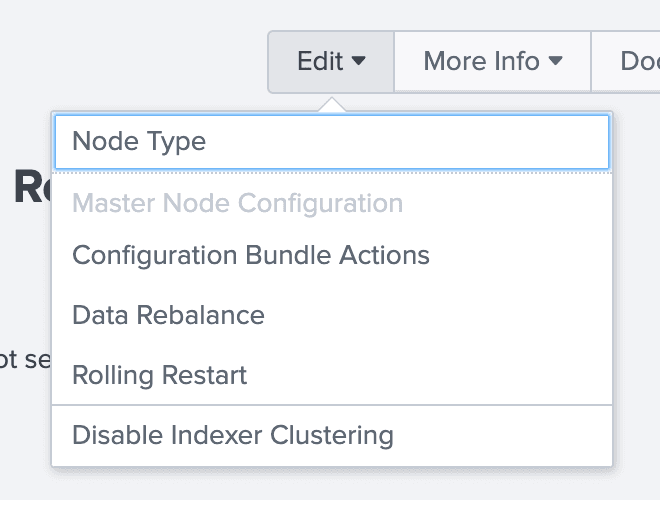
Task: Collapse the open Edit dropdown menu
Action: 331,62
